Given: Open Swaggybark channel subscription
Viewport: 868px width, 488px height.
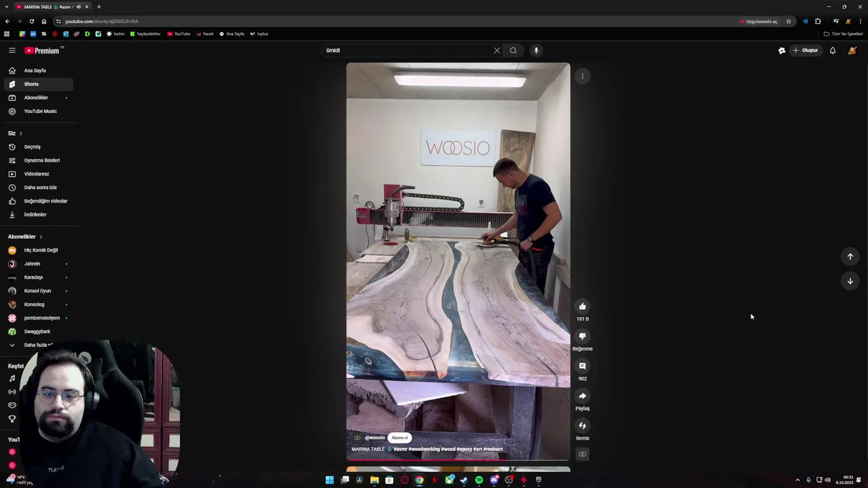Looking at the screenshot, I should [38, 331].
